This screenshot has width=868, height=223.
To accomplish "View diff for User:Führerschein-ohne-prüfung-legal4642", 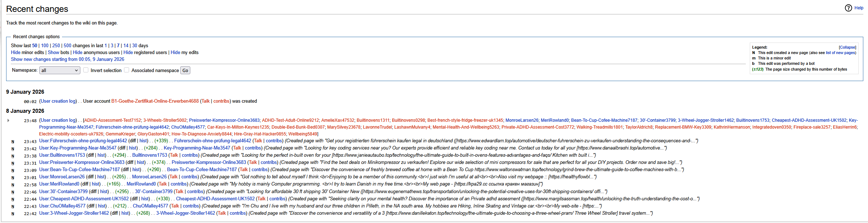I will [x=132, y=141].
